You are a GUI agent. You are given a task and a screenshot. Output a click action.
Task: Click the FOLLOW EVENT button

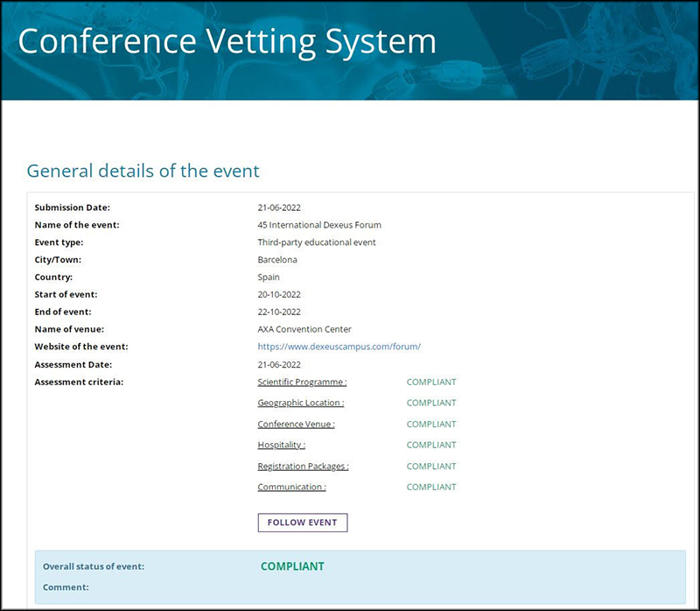tap(303, 523)
